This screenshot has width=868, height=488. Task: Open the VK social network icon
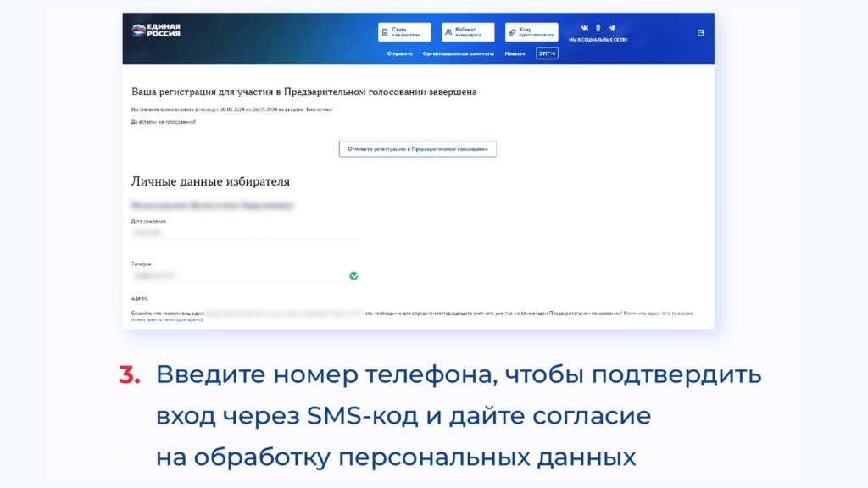click(x=585, y=28)
